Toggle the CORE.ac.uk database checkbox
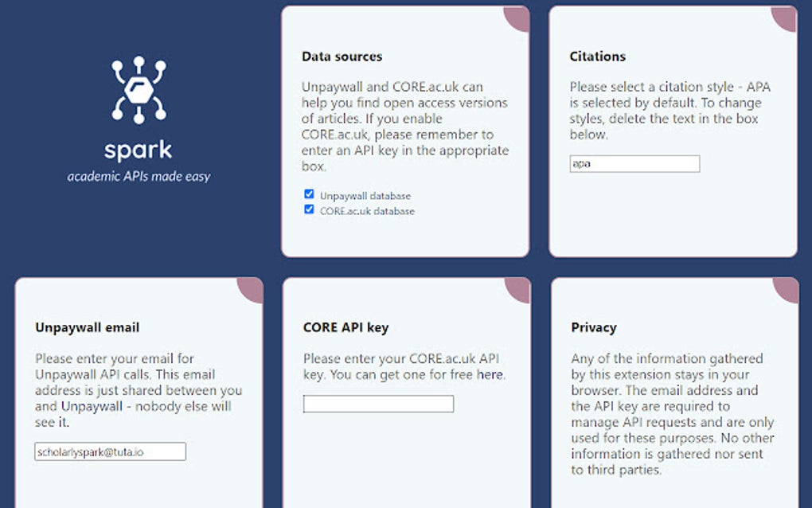 309,210
